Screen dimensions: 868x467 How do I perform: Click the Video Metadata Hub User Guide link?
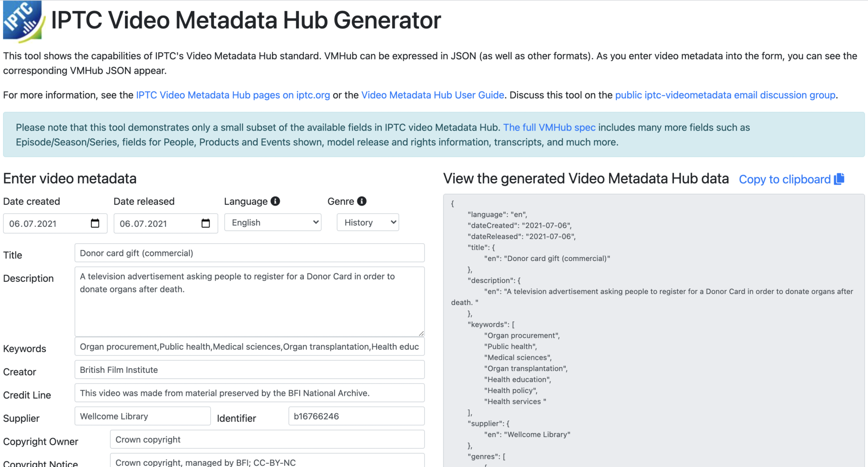433,95
